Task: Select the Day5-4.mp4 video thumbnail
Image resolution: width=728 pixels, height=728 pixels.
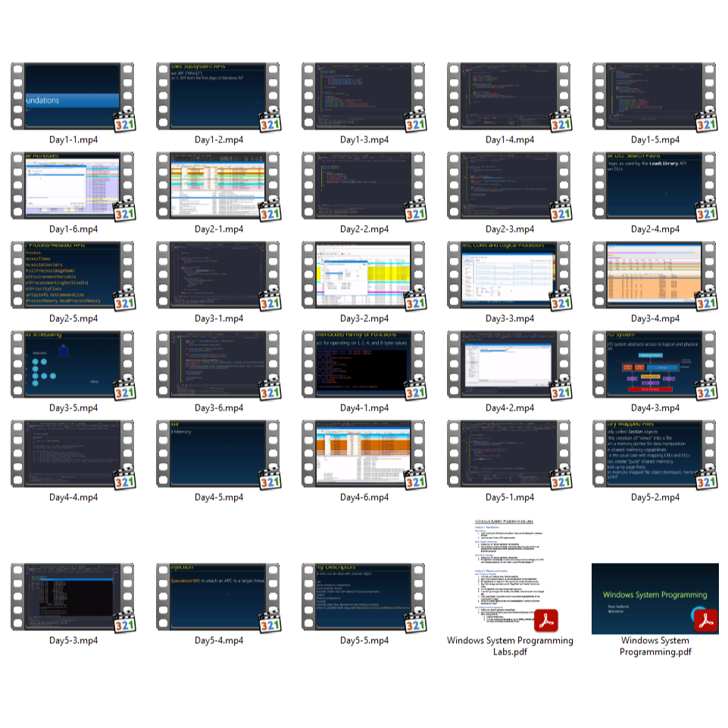Action: coord(218,597)
